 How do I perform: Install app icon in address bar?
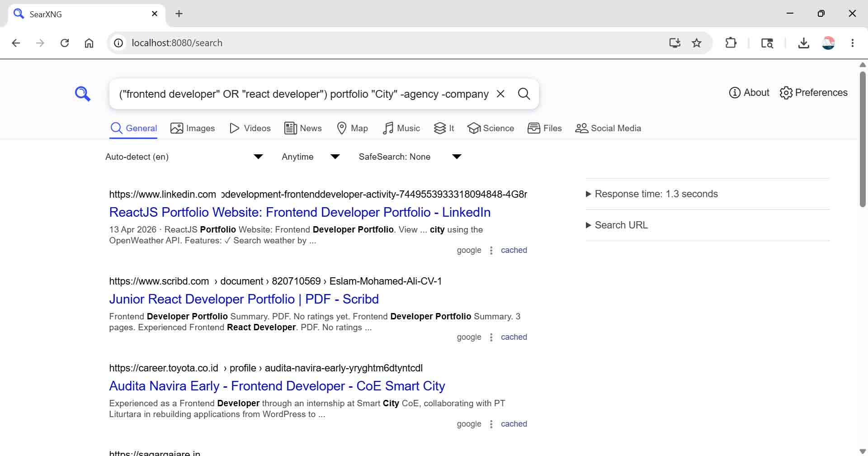tap(675, 43)
